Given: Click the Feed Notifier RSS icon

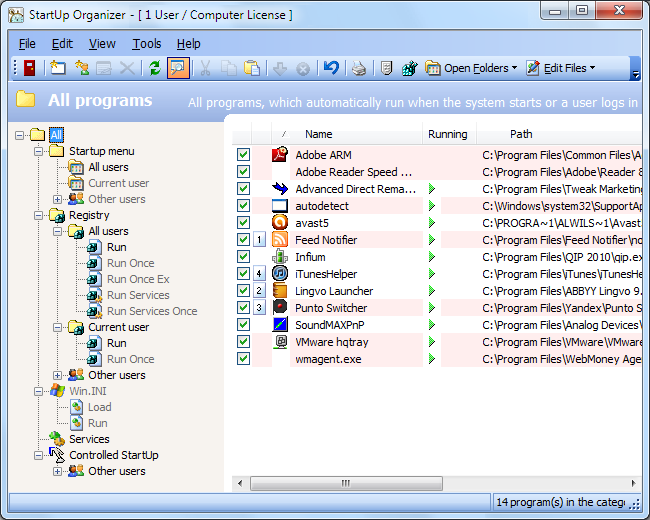Looking at the screenshot, I should (280, 240).
